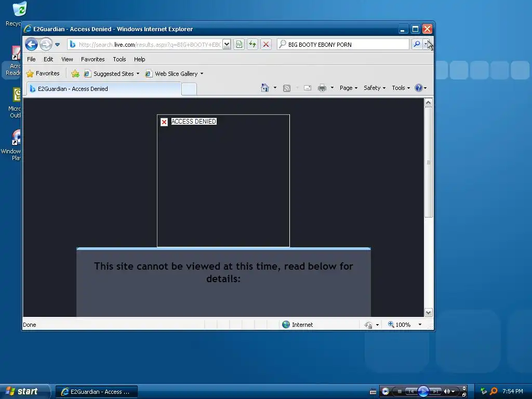Click the vertical scrollbar down arrow
The height and width of the screenshot is (399, 532).
(x=429, y=312)
